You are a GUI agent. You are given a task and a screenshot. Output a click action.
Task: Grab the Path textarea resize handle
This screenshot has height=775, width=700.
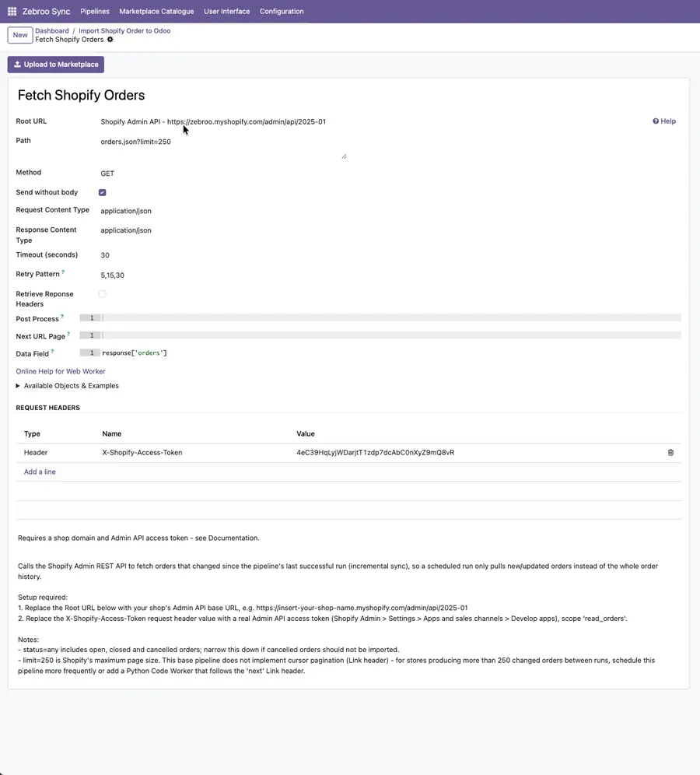pyautogui.click(x=344, y=156)
